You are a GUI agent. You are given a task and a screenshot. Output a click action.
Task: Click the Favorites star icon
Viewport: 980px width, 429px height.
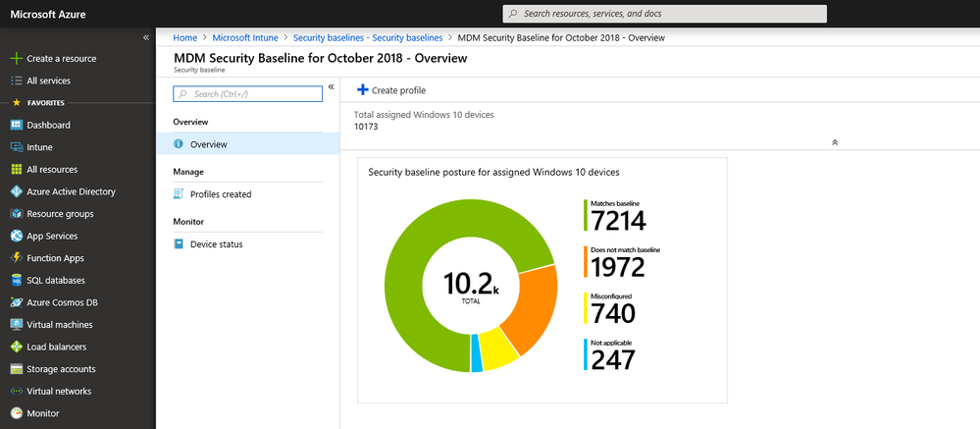click(17, 102)
